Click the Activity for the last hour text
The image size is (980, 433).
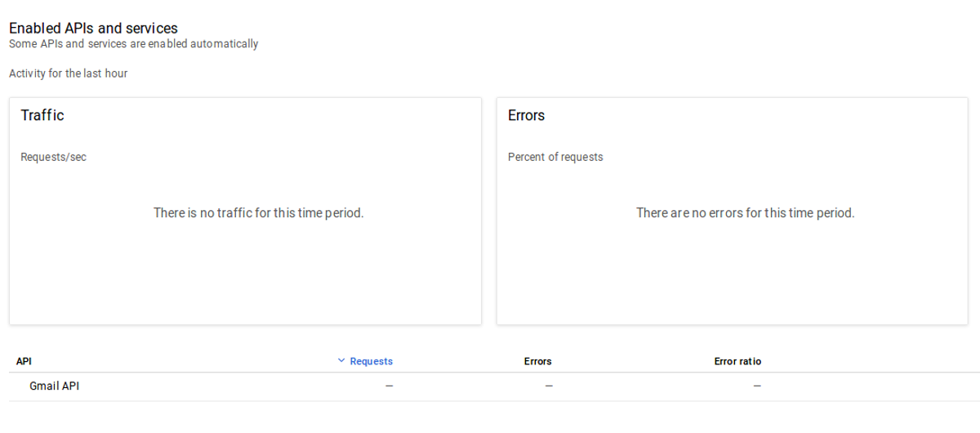pos(68,74)
